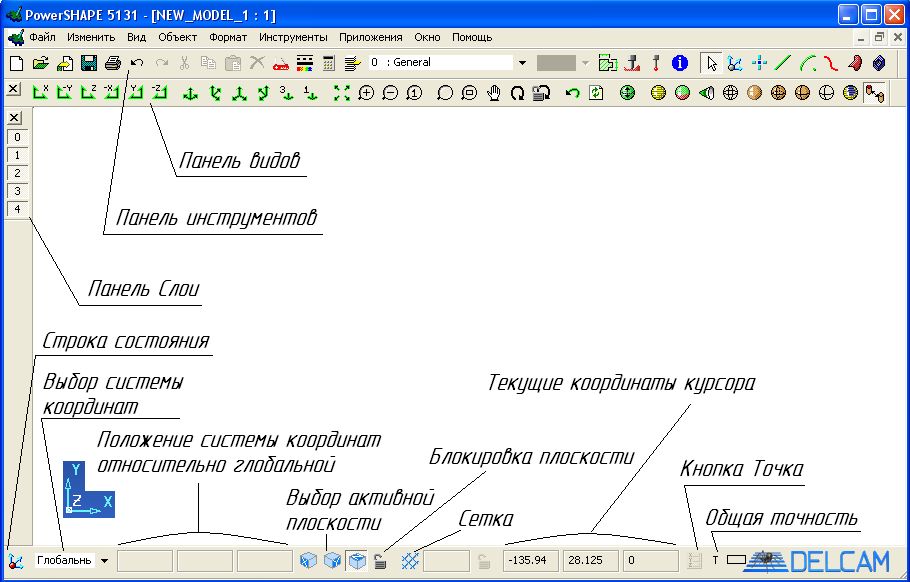The width and height of the screenshot is (910, 582).
Task: Switch to view from Z axis
Action: [88, 92]
